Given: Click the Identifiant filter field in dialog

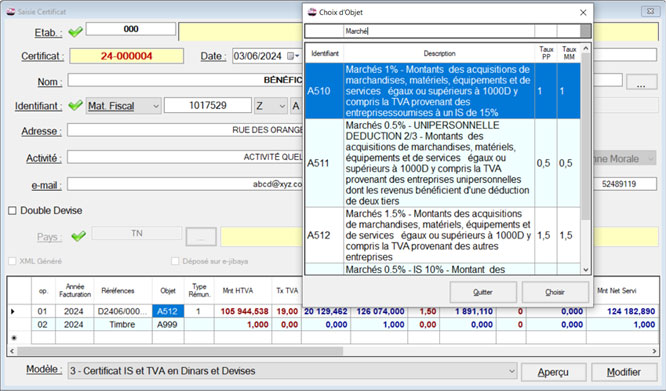Looking at the screenshot, I should click(324, 31).
